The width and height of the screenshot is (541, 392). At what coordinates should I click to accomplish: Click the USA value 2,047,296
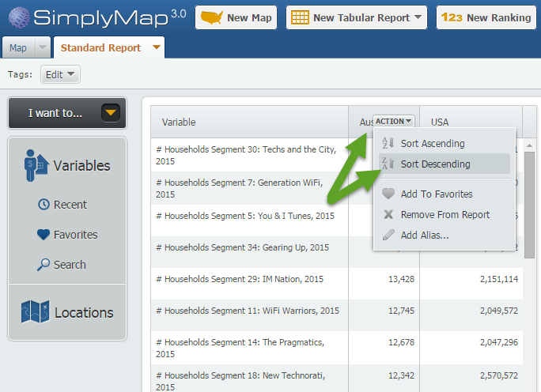pyautogui.click(x=499, y=342)
